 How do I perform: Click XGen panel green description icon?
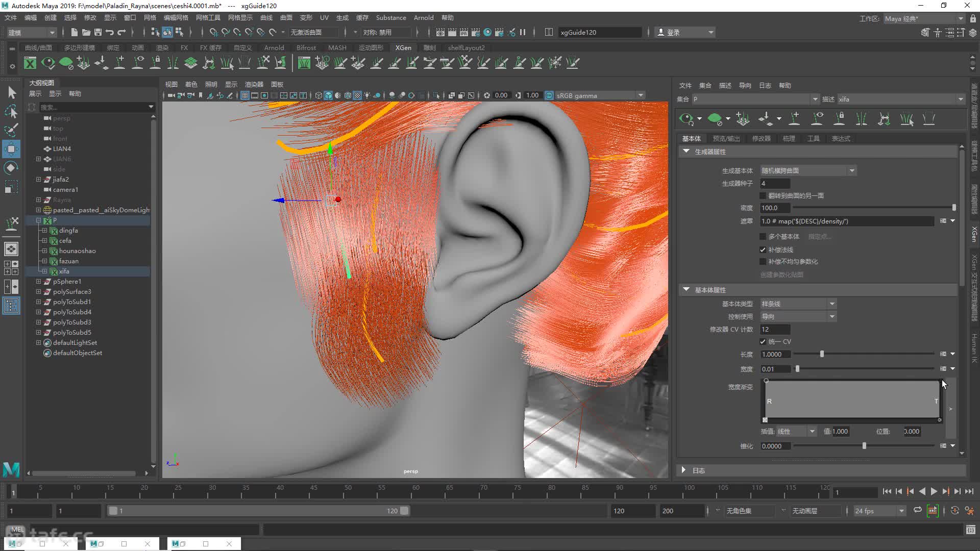[715, 119]
